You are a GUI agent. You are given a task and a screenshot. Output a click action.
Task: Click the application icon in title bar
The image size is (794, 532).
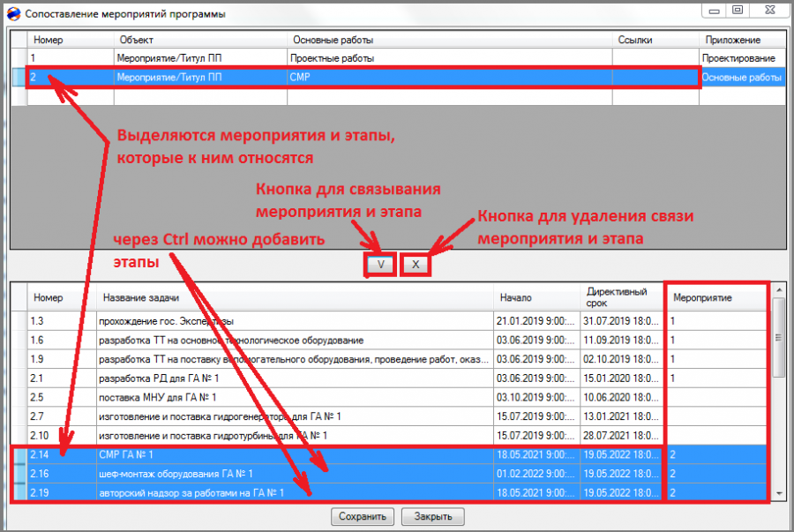[13, 13]
